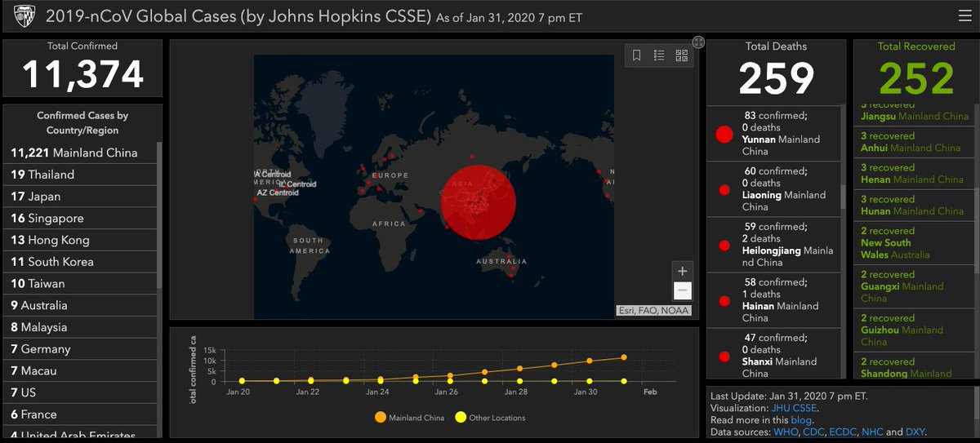Open the DXY data source link
The width and height of the screenshot is (980, 443).
click(914, 432)
